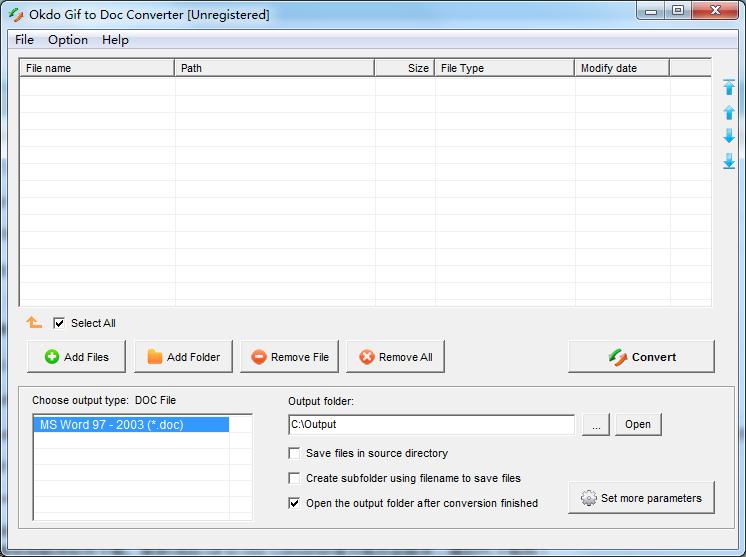Viewport: 746px width, 557px height.
Task: Click the green plus Add Files icon
Action: 52,357
